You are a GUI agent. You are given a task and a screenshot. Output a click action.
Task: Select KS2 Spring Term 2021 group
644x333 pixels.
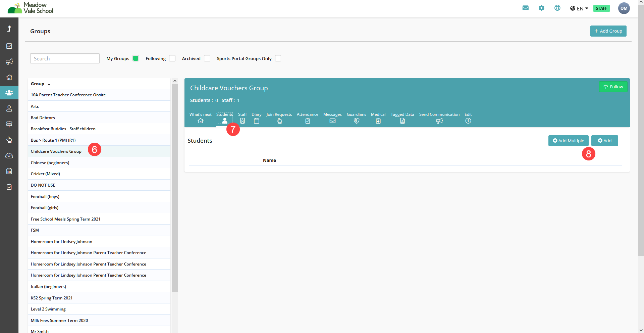pos(99,298)
